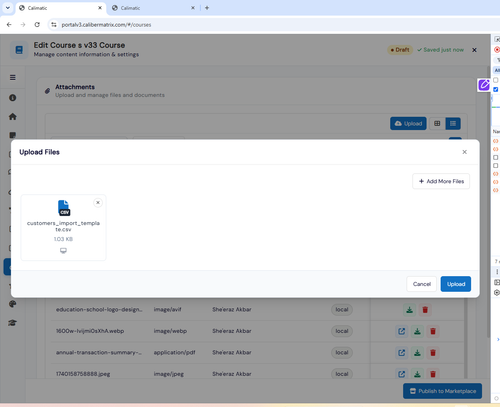Toggle the checked checkbox in the right devtools panel
The height and width of the screenshot is (407, 500).
(496, 89)
